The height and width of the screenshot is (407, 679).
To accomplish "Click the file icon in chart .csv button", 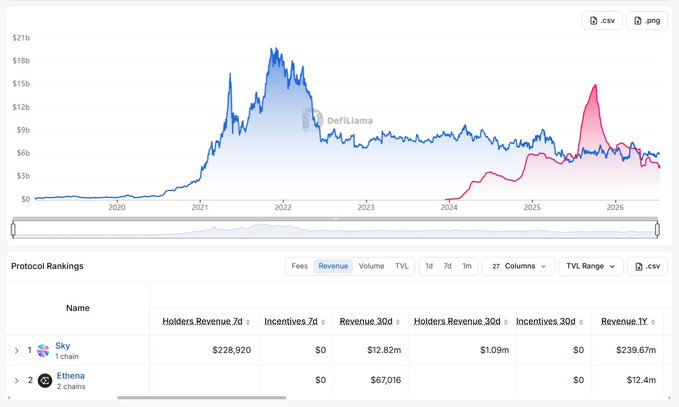I will click(x=594, y=21).
